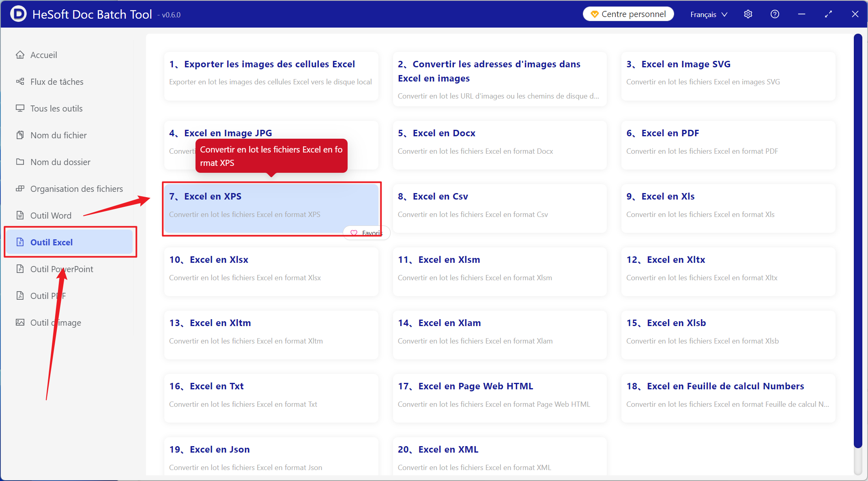Open Excel en XPS tool card
868x481 pixels.
point(271,208)
